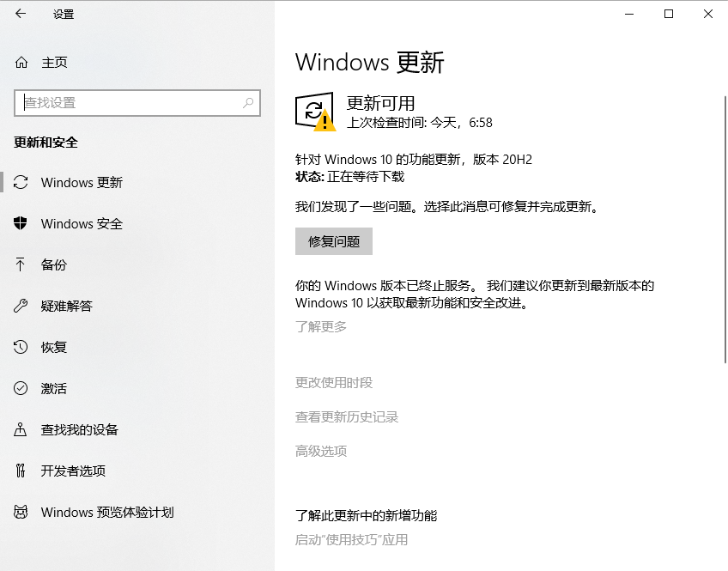Select the Windows 更新 menu label
This screenshot has width=728, height=571.
click(x=82, y=182)
